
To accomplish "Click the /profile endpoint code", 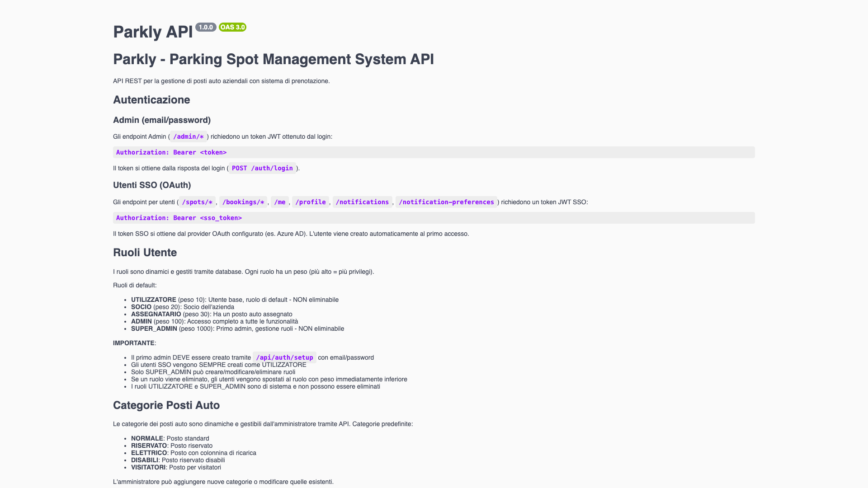I will coord(311,202).
